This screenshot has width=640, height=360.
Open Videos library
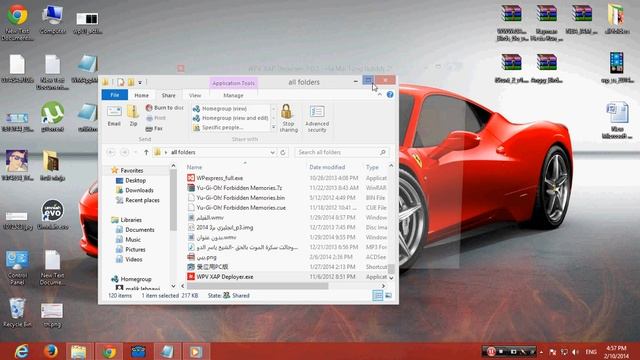[129, 259]
